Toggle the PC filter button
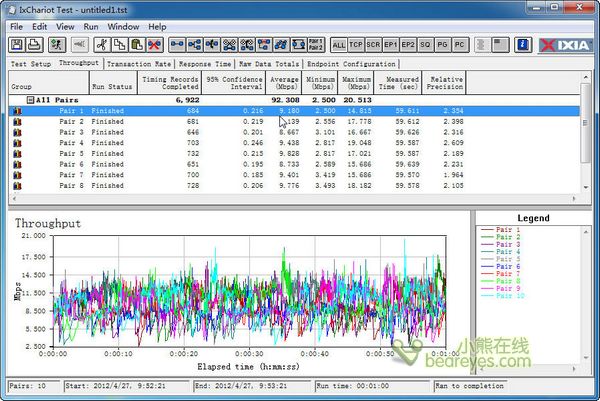Image resolution: width=600 pixels, height=401 pixels. coord(460,45)
